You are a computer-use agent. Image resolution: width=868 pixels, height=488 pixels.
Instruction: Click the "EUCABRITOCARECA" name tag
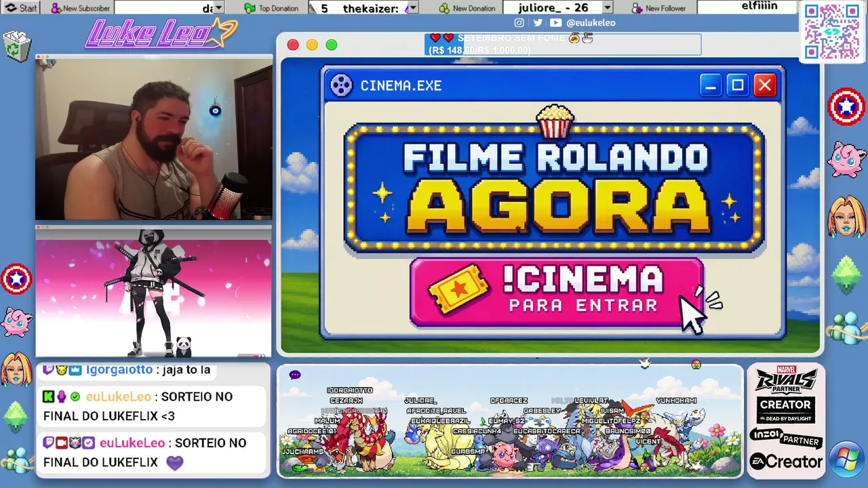pyautogui.click(x=547, y=431)
